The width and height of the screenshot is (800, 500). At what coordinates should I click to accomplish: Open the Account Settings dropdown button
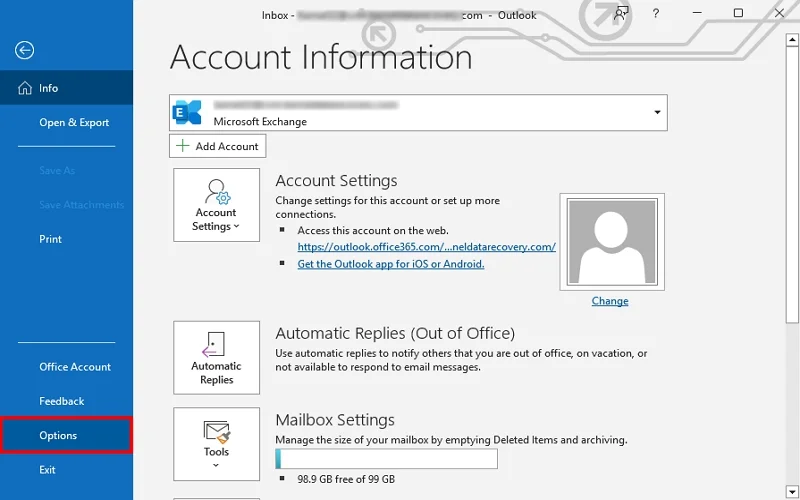(x=216, y=205)
